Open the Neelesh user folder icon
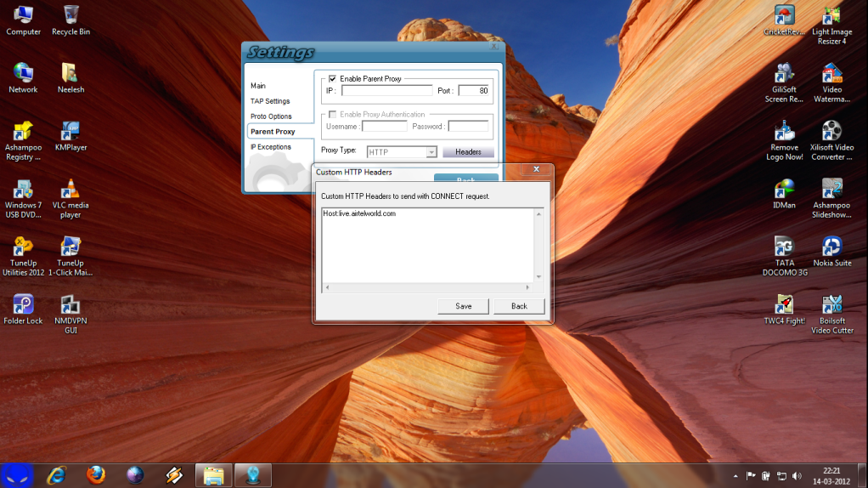Screen dimensions: 868x488 click(70, 78)
